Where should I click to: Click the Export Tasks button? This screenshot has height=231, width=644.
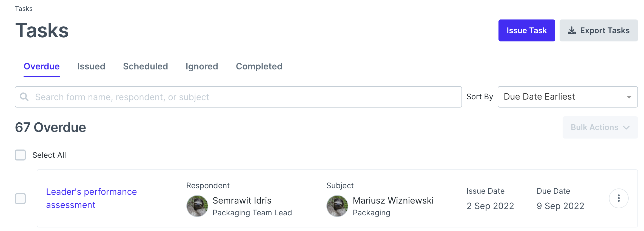tap(599, 30)
